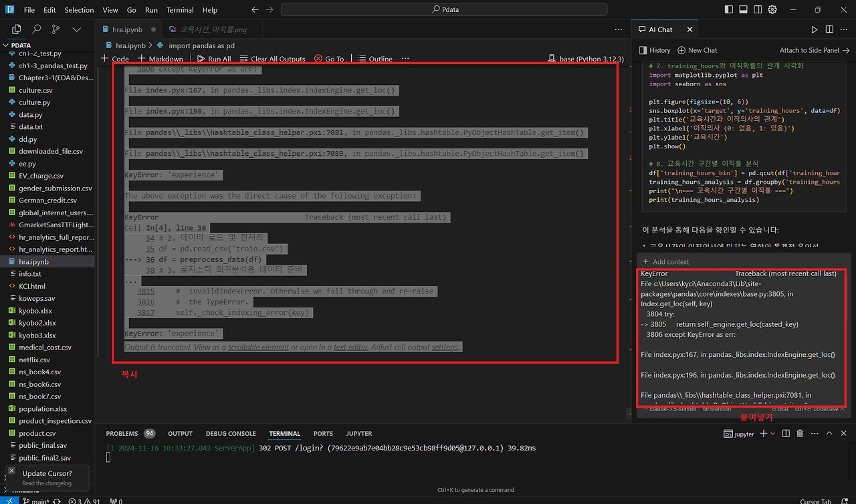Start a New Chat

click(x=697, y=50)
